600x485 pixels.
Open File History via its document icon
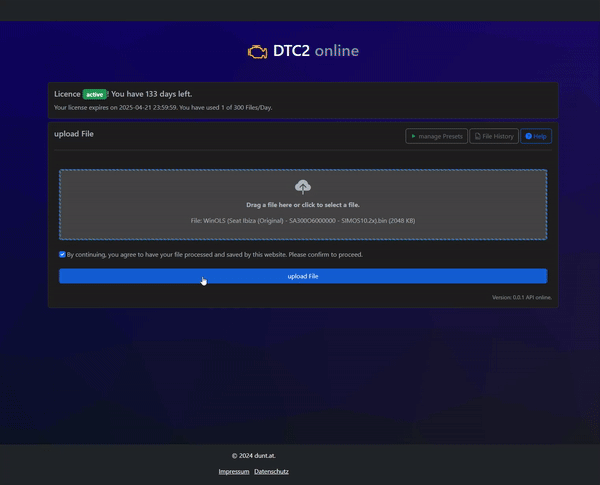478,136
